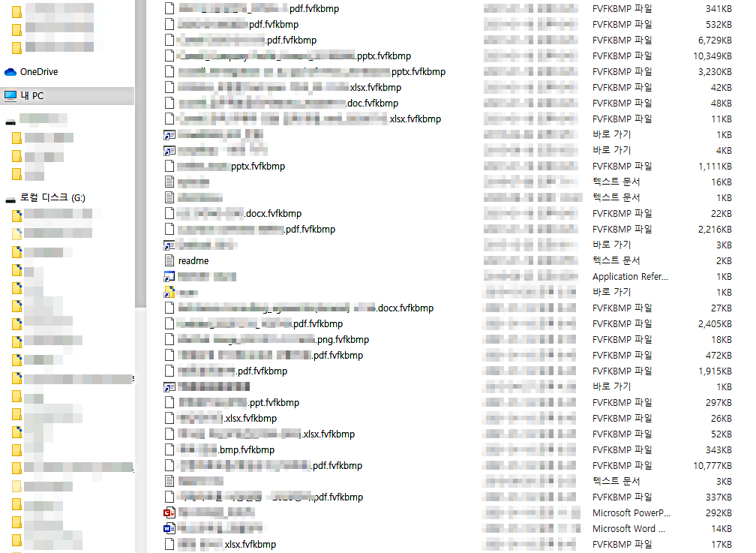The width and height of the screenshot is (756, 553).
Task: Click the file icon of the .ppt.fvfkbmp file
Action: [x=169, y=402]
